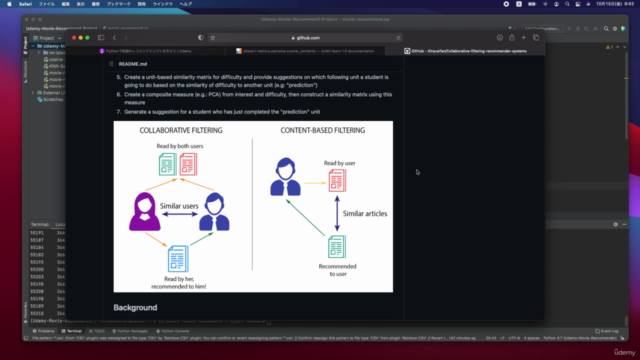Viewport: 640px width, 360px height.
Task: Open the Apple menu
Action: coord(9,4)
